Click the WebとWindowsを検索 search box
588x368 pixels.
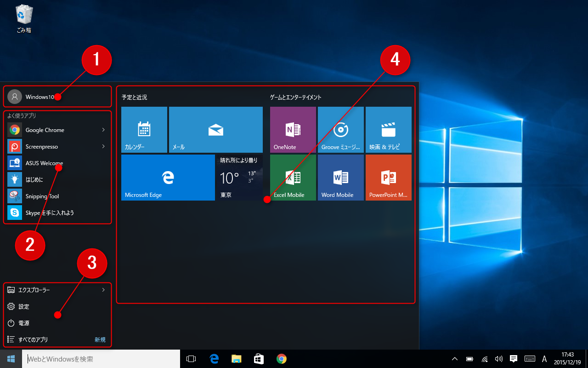click(x=101, y=359)
